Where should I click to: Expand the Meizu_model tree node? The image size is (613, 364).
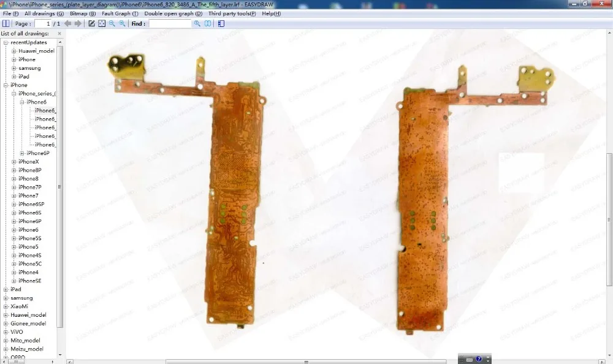(x=6, y=349)
